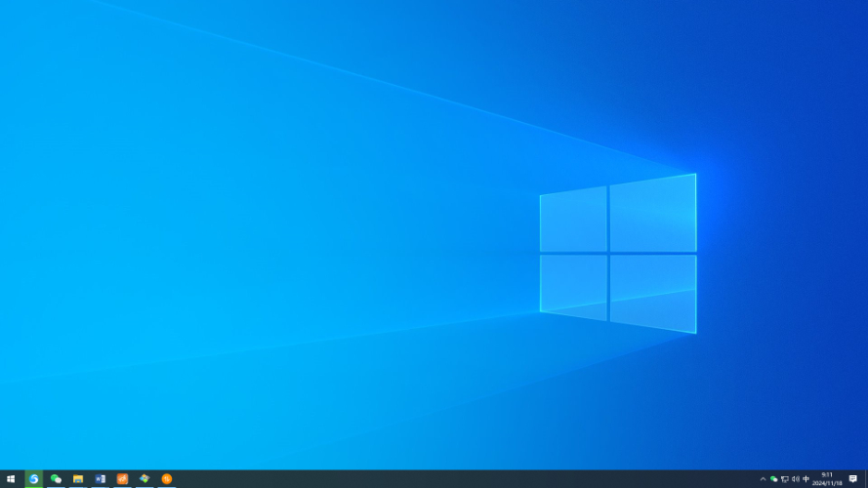Image resolution: width=868 pixels, height=488 pixels.
Task: Expand the hidden system tray icons
Action: [763, 479]
